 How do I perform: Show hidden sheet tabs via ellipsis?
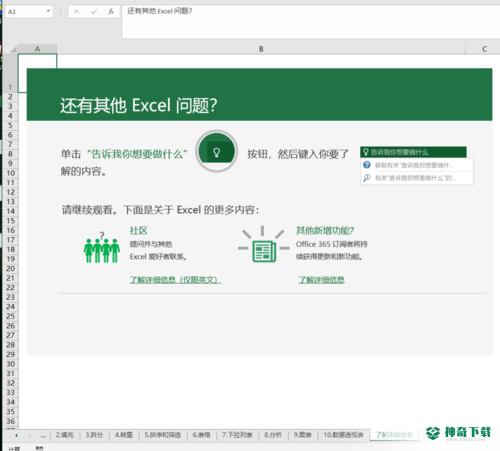(x=43, y=435)
